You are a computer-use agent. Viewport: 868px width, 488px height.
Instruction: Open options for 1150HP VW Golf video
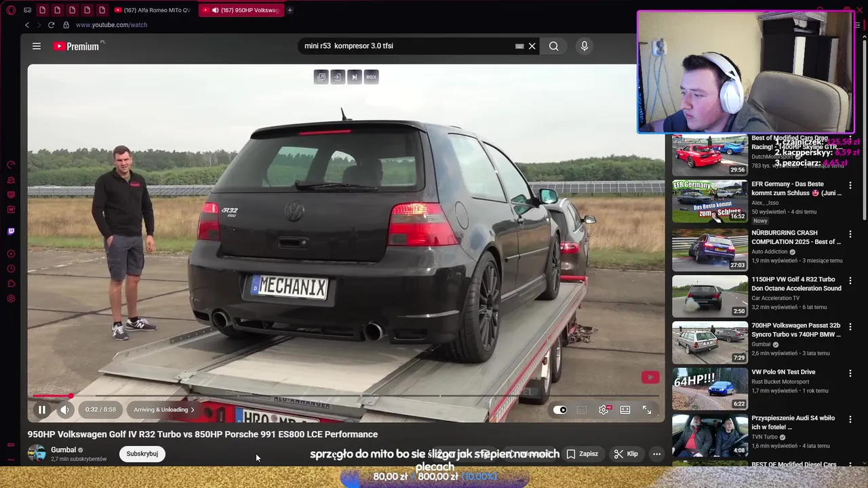(x=850, y=280)
